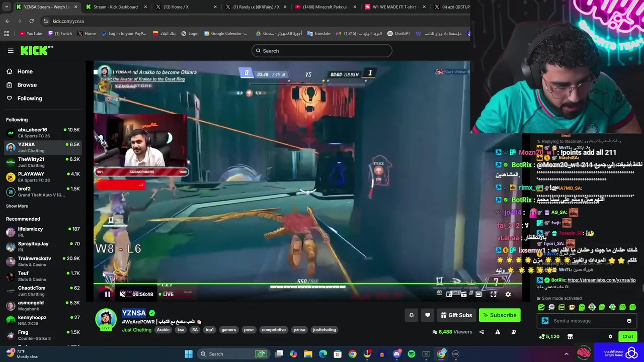644x362 pixels.
Task: Go to Home in Kick sidebar
Action: [x=25, y=71]
